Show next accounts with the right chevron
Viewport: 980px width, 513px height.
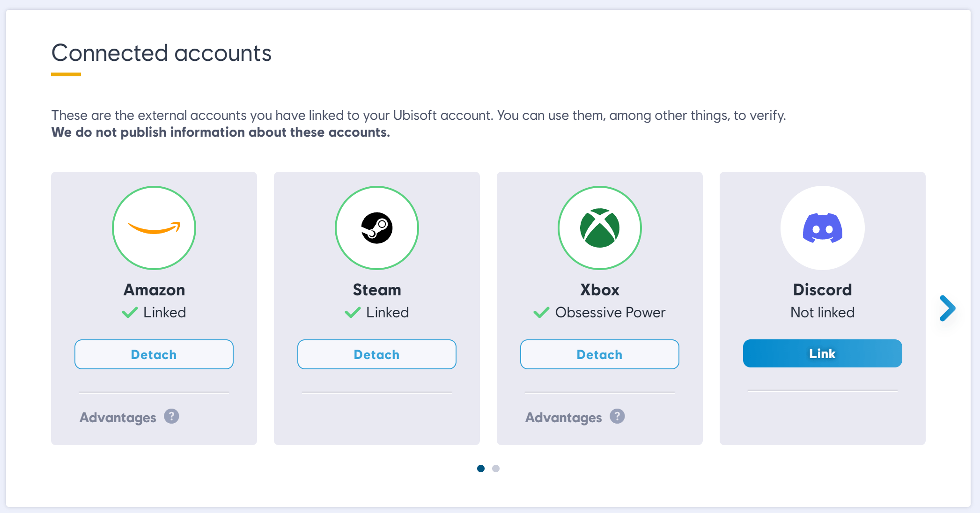click(947, 308)
